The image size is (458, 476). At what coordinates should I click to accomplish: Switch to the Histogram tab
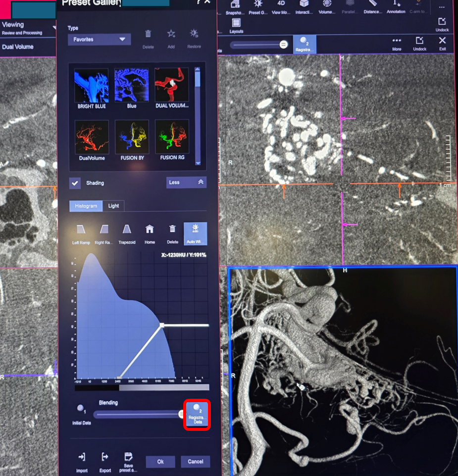click(86, 206)
